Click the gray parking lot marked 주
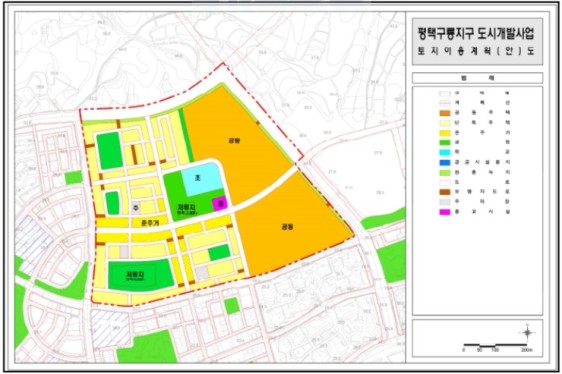 pos(135,208)
